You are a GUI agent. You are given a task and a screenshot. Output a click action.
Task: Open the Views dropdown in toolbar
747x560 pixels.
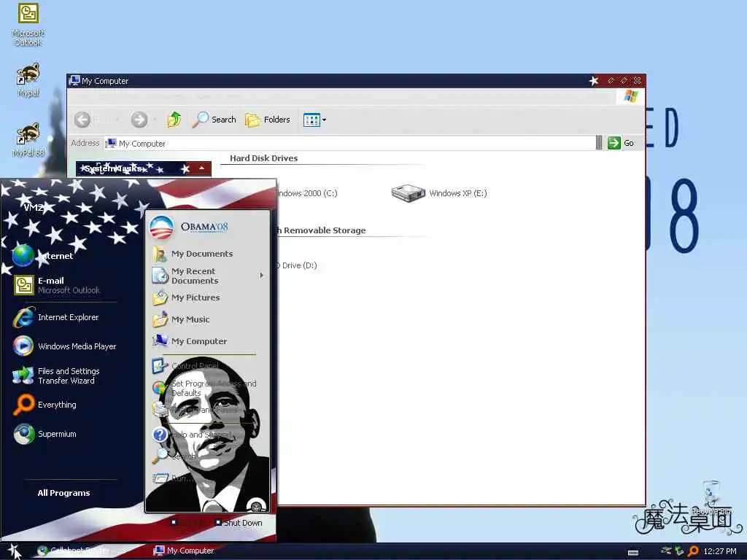(x=315, y=120)
